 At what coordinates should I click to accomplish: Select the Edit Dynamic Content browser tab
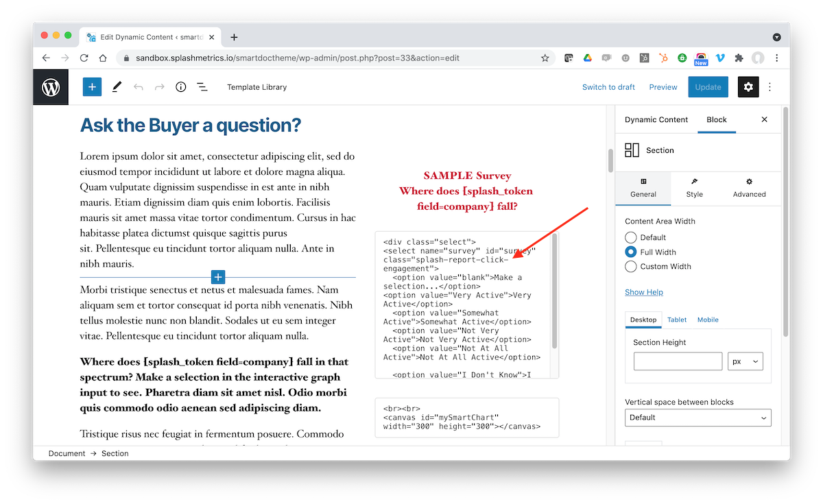(x=150, y=37)
